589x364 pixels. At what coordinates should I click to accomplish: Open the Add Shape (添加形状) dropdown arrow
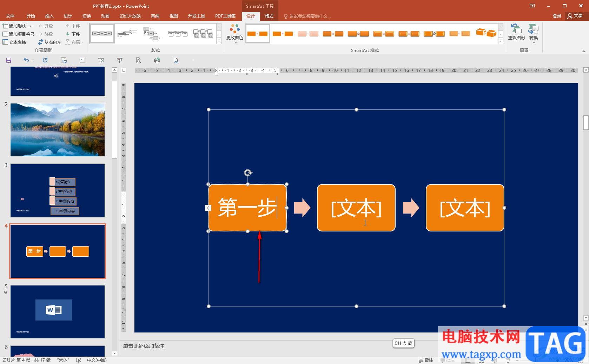tap(31, 26)
